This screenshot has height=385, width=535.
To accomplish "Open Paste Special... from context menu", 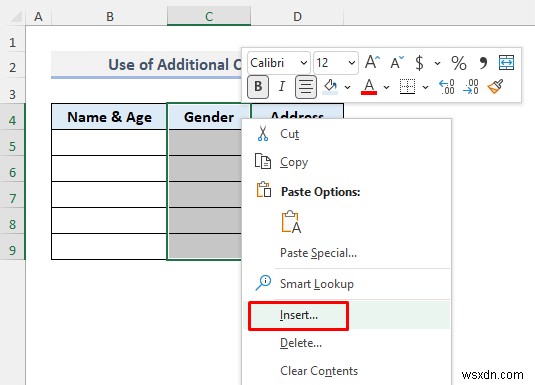I will pyautogui.click(x=347, y=253).
